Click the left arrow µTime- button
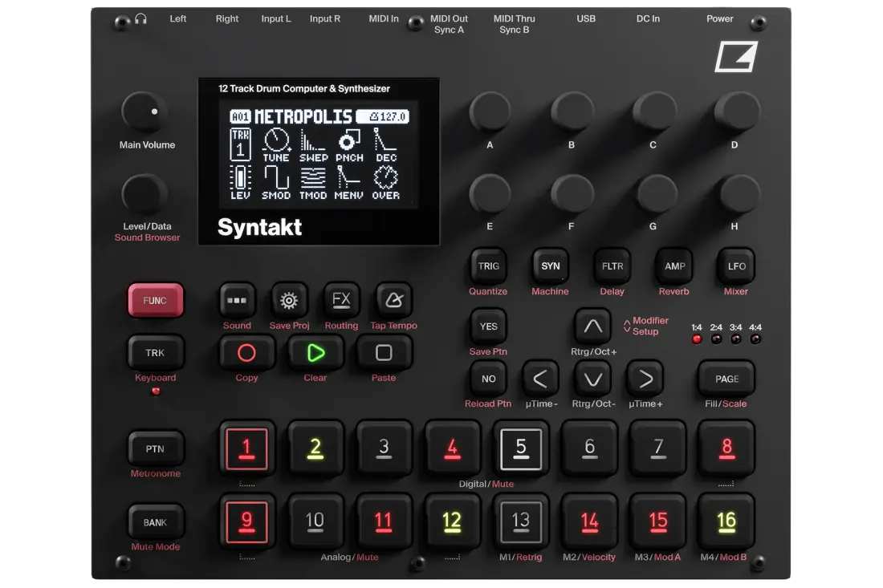The image size is (883, 588). tap(540, 379)
